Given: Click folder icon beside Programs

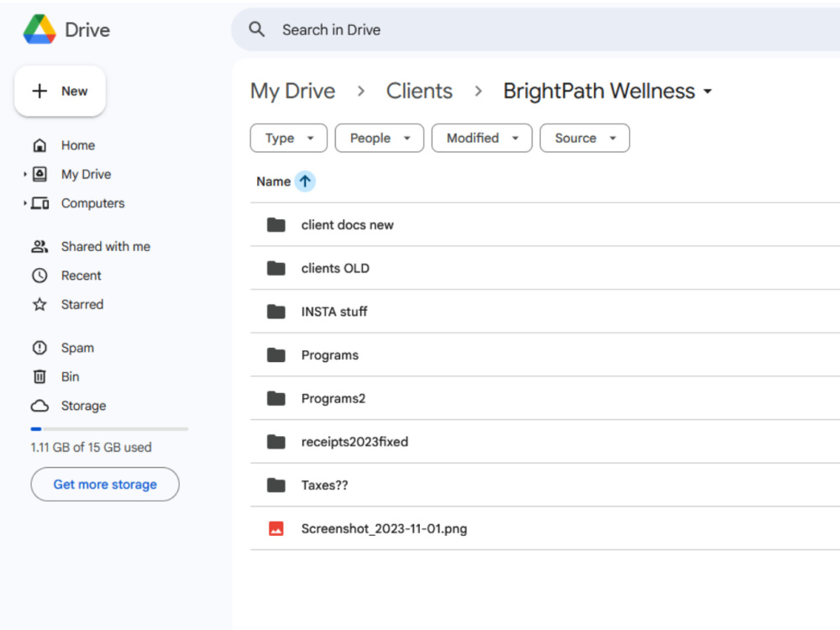Looking at the screenshot, I should tap(276, 355).
